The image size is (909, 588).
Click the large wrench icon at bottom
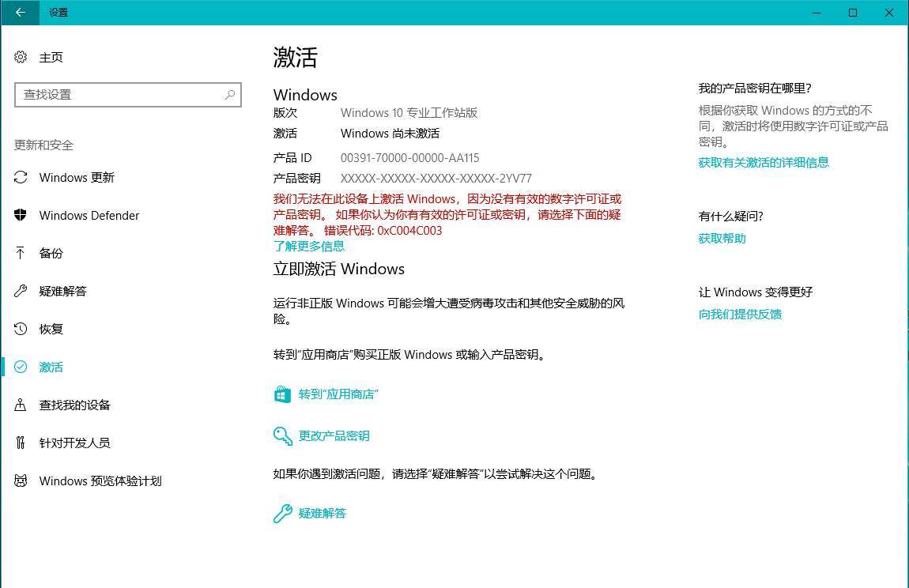[282, 513]
